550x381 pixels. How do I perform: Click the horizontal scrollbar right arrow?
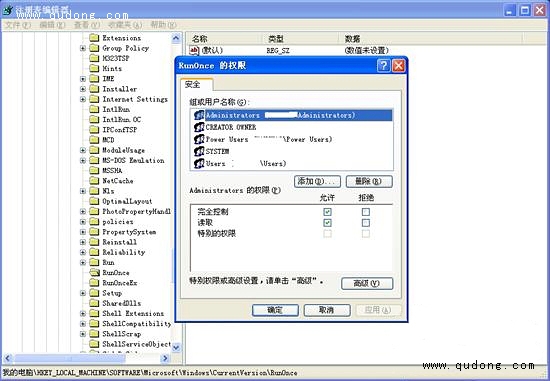(x=166, y=358)
